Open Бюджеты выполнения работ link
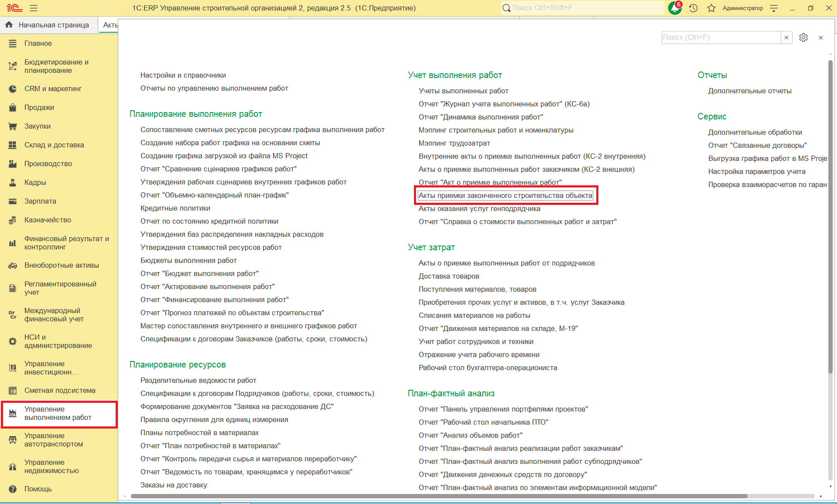The height and width of the screenshot is (504, 837). [x=188, y=260]
